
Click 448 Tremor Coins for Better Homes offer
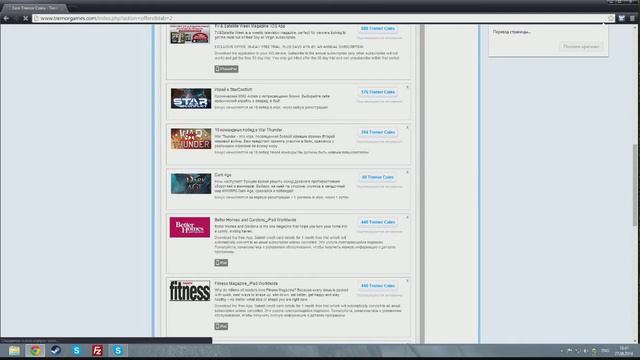(378, 222)
